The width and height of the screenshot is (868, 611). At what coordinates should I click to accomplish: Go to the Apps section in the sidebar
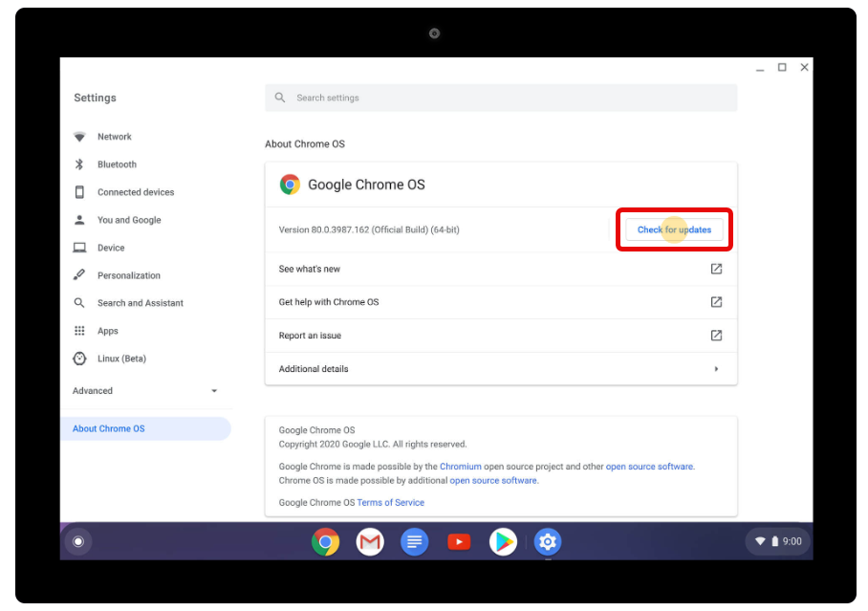tap(108, 330)
